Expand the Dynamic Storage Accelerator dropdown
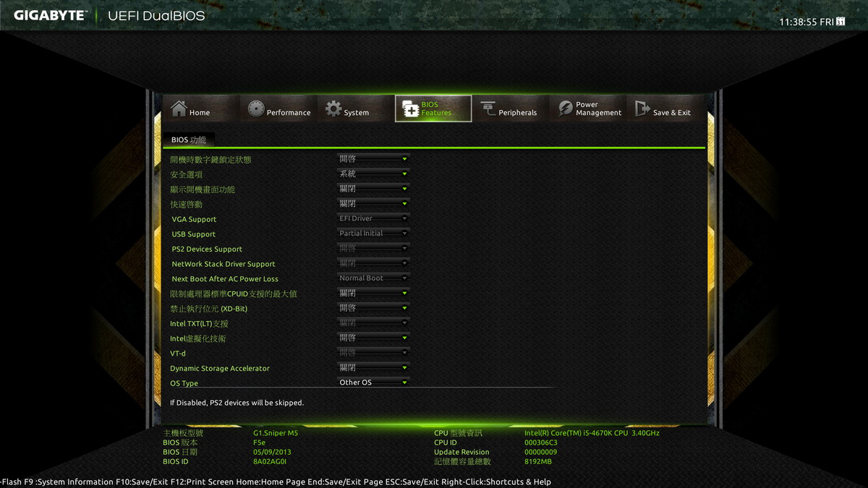The width and height of the screenshot is (868, 488). (x=373, y=367)
